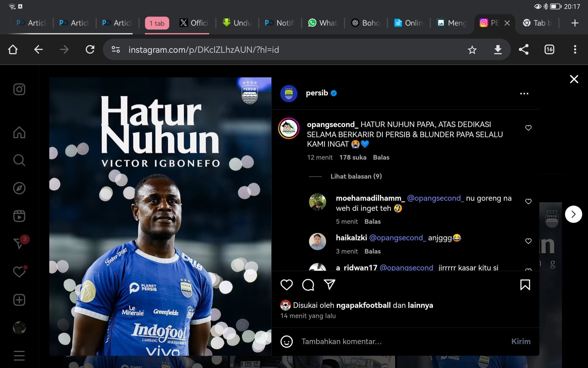Screen dimensions: 588x368
Task: Like opangsecond_ comment
Action: tap(528, 128)
